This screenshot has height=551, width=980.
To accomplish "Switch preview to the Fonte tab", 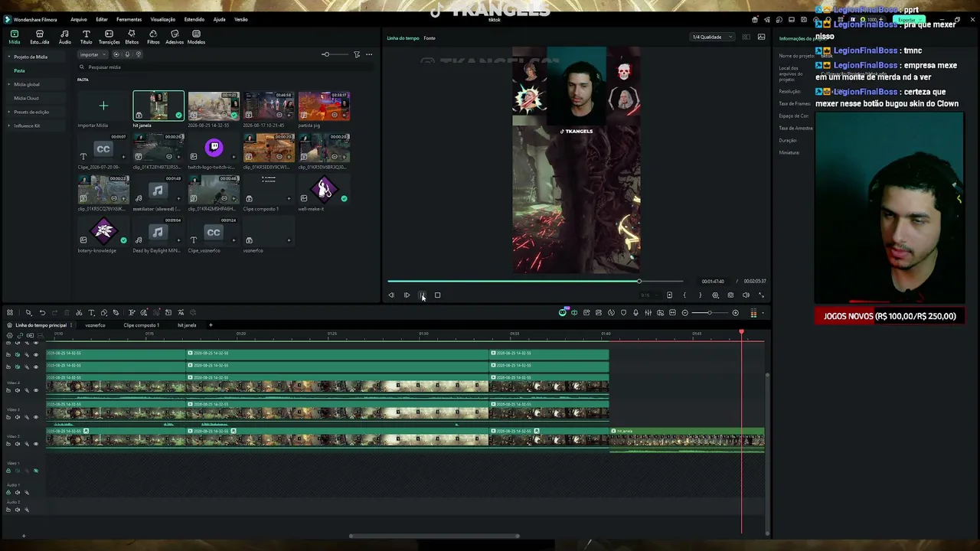I will (x=430, y=37).
